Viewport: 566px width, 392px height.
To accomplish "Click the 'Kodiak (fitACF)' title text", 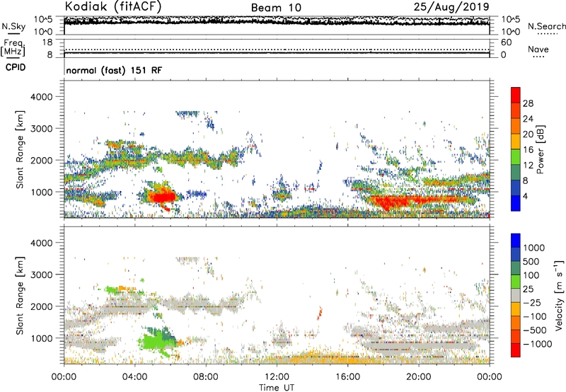I will click(113, 6).
